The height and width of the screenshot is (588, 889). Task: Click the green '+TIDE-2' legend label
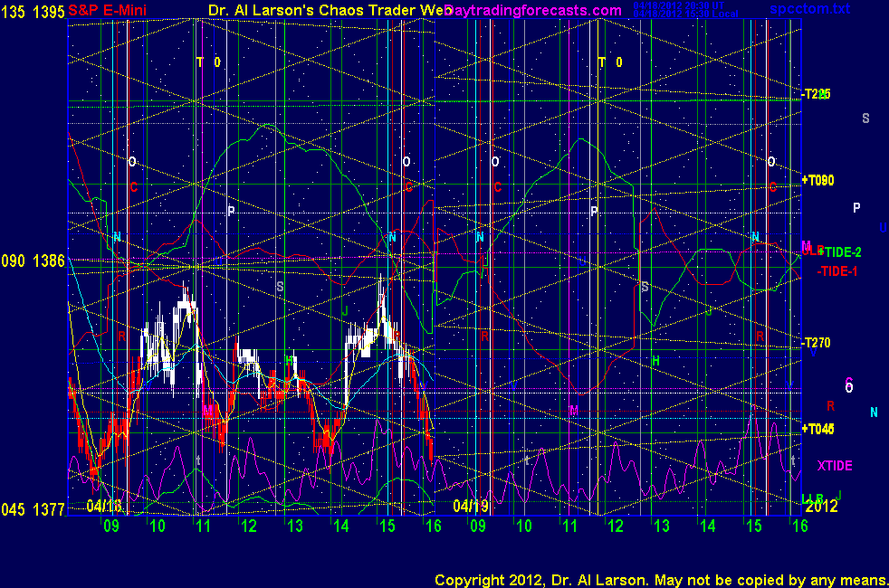click(840, 252)
